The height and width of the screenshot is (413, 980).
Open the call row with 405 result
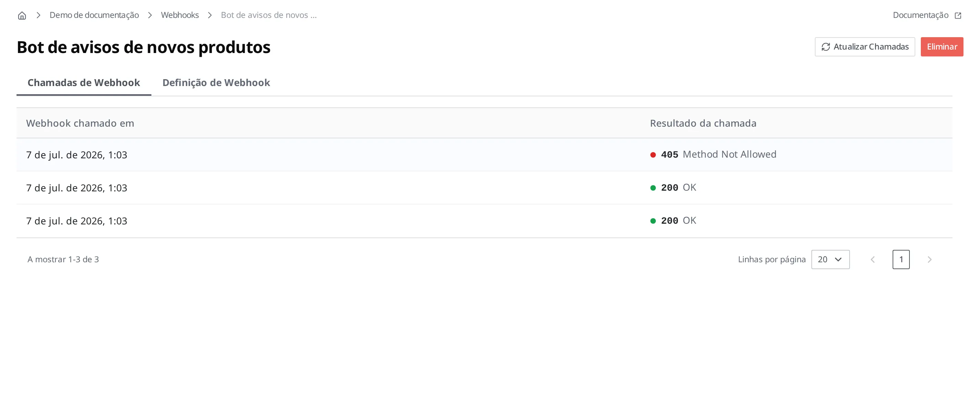point(484,155)
